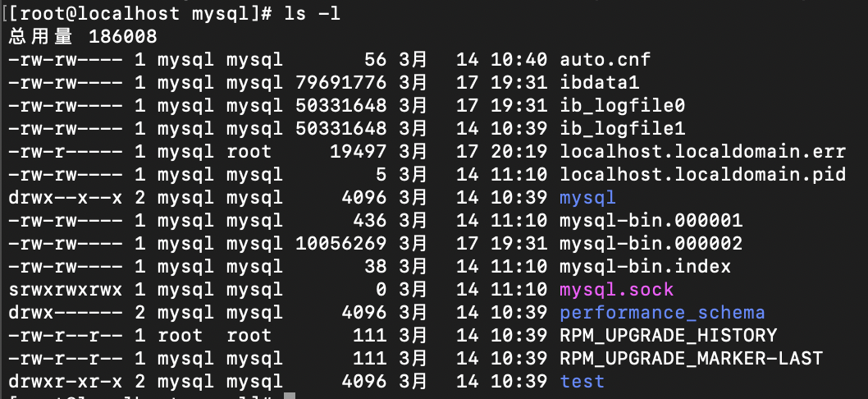Click the total size value 186008

(x=123, y=37)
